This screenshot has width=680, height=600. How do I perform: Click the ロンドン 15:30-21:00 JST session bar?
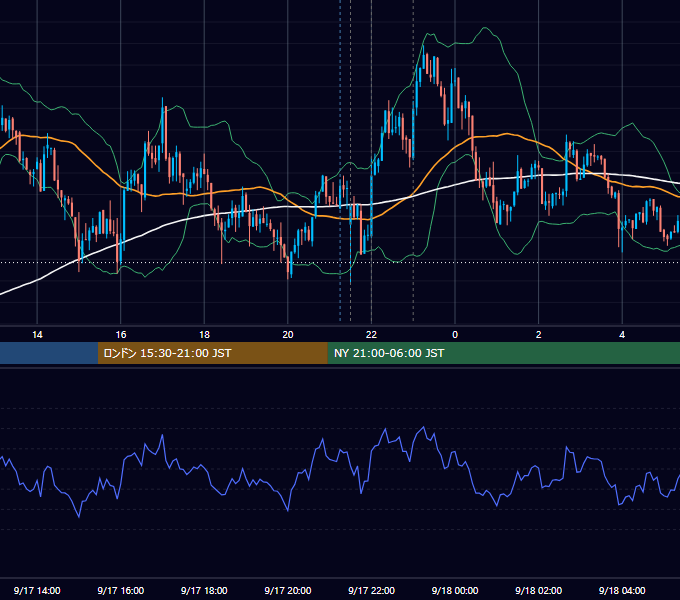212,353
